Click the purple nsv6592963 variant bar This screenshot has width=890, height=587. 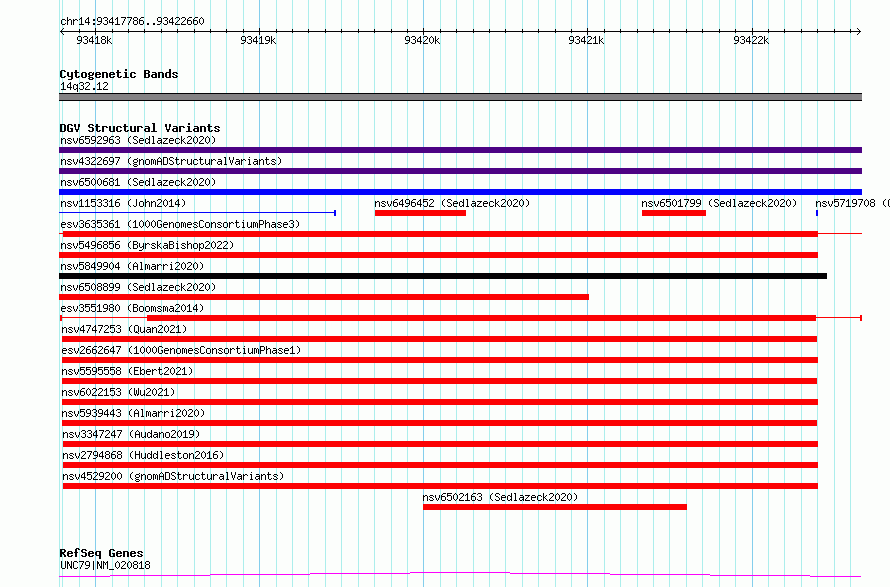point(460,150)
